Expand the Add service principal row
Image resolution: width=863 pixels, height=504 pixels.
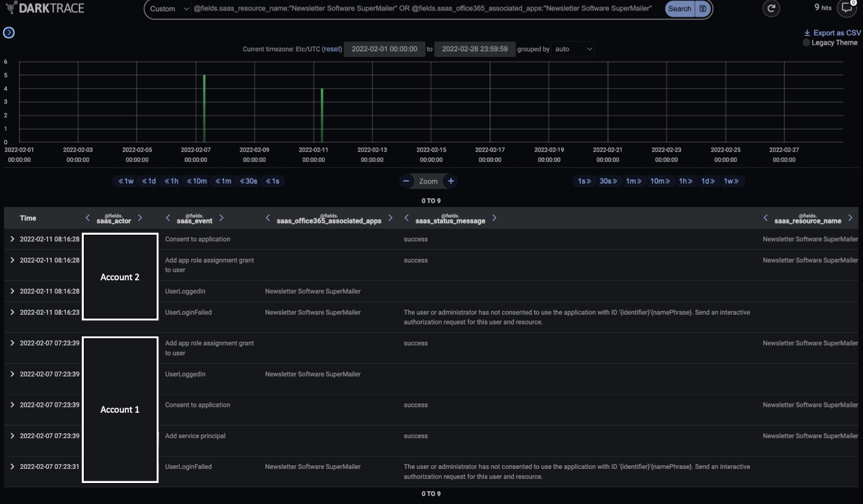pyautogui.click(x=12, y=436)
